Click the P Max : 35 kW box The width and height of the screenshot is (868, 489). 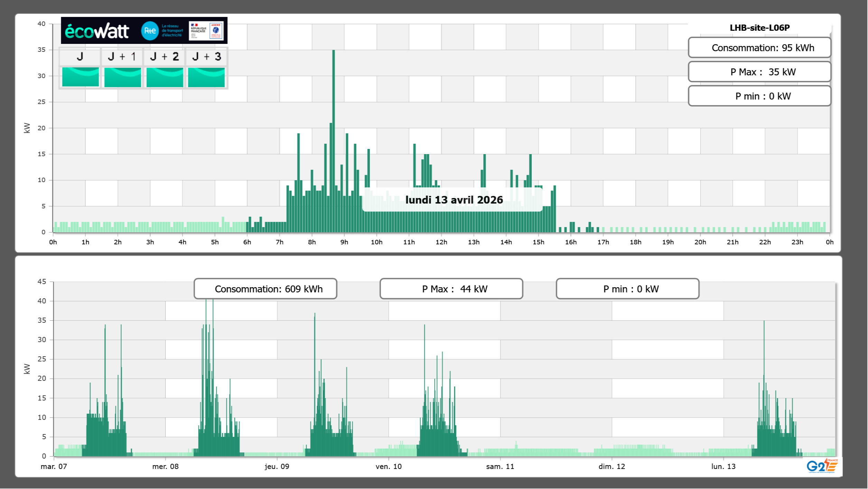[759, 72]
